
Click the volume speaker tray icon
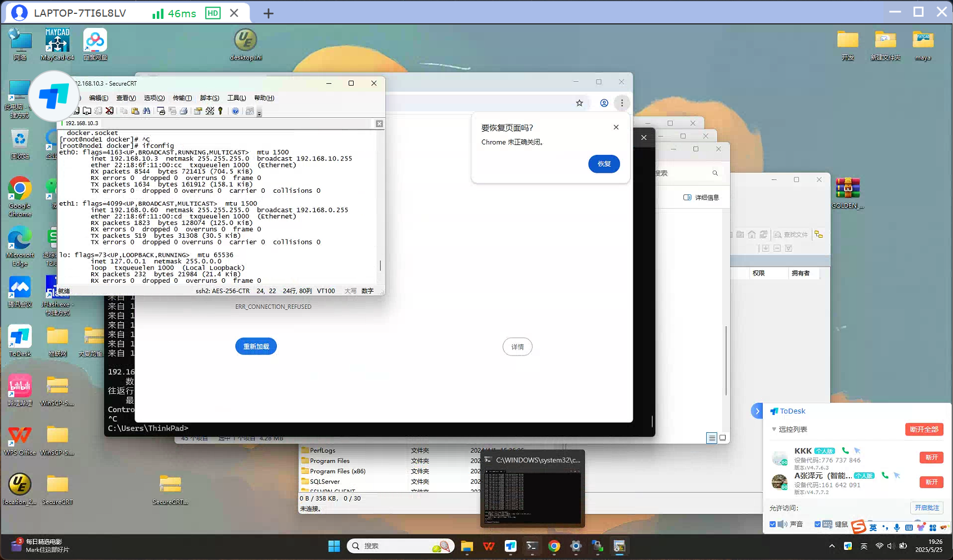click(x=890, y=546)
